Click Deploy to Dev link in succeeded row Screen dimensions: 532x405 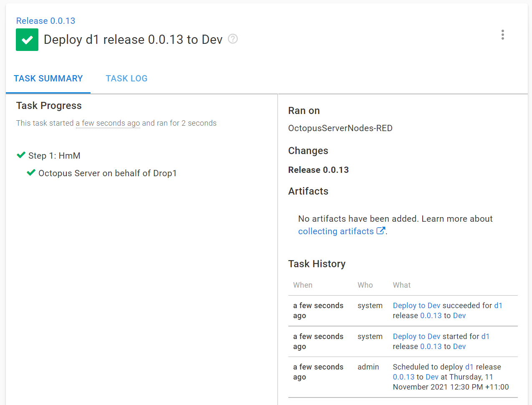(x=416, y=306)
